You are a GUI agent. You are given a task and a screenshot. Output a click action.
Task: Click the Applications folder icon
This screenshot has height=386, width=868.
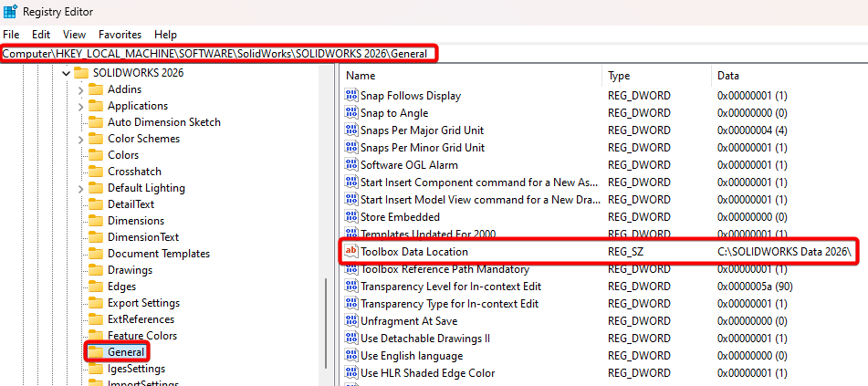point(96,106)
